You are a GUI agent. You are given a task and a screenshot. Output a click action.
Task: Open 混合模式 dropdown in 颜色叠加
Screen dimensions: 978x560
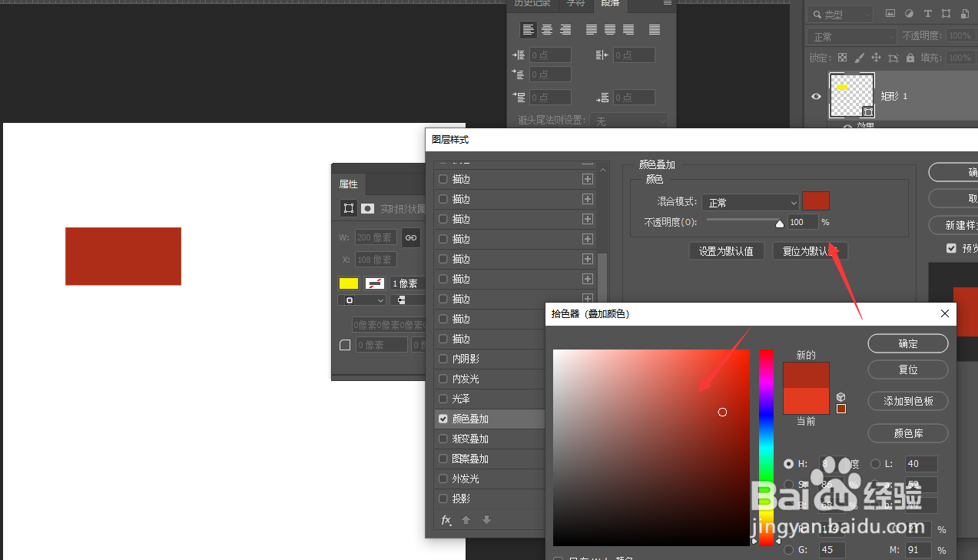point(751,203)
